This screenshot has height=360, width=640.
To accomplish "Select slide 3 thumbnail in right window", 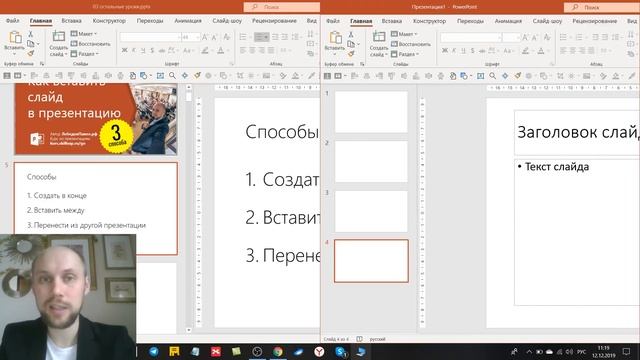I will click(x=371, y=211).
